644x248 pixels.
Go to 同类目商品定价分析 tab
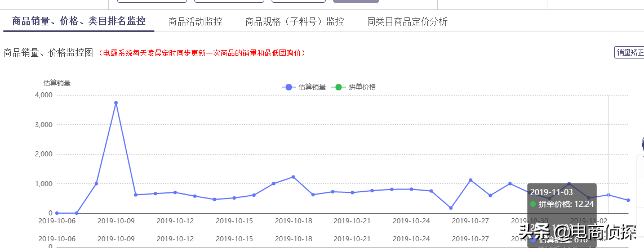coord(407,22)
